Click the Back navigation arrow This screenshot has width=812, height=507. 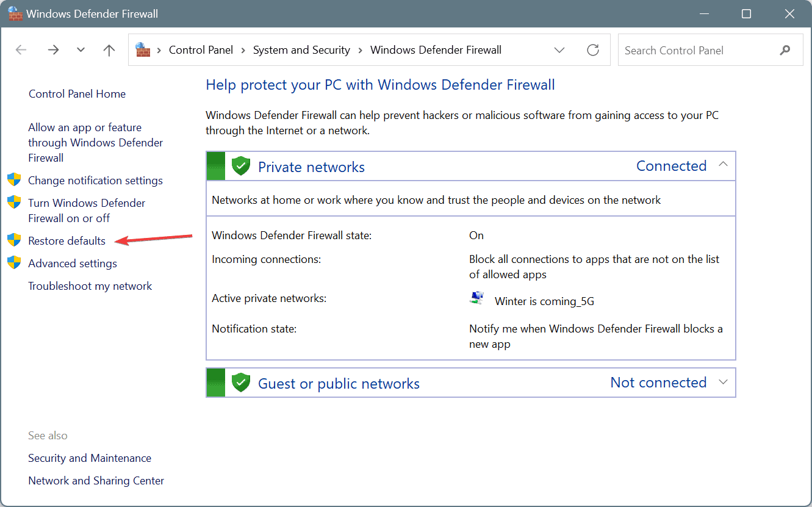[21, 50]
